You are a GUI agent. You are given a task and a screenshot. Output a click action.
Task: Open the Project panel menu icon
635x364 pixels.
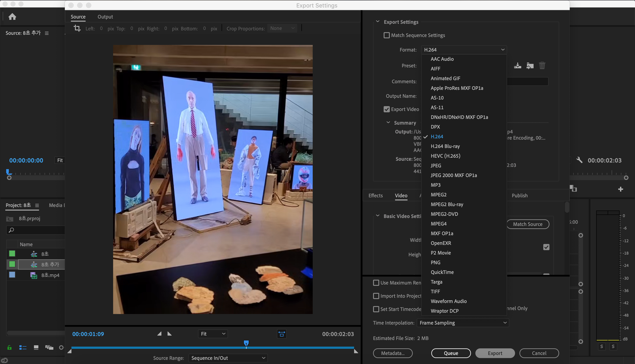[37, 205]
